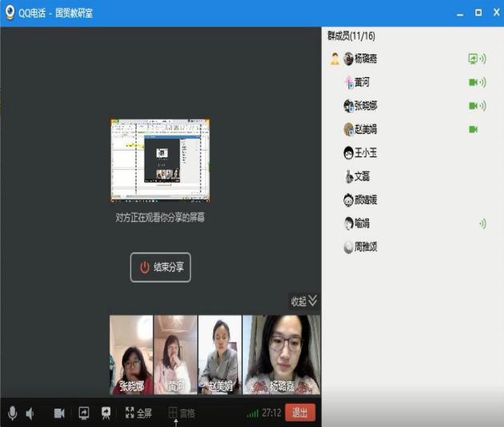
Task: Select 黄河 video thumbnail
Action: pyautogui.click(x=176, y=354)
